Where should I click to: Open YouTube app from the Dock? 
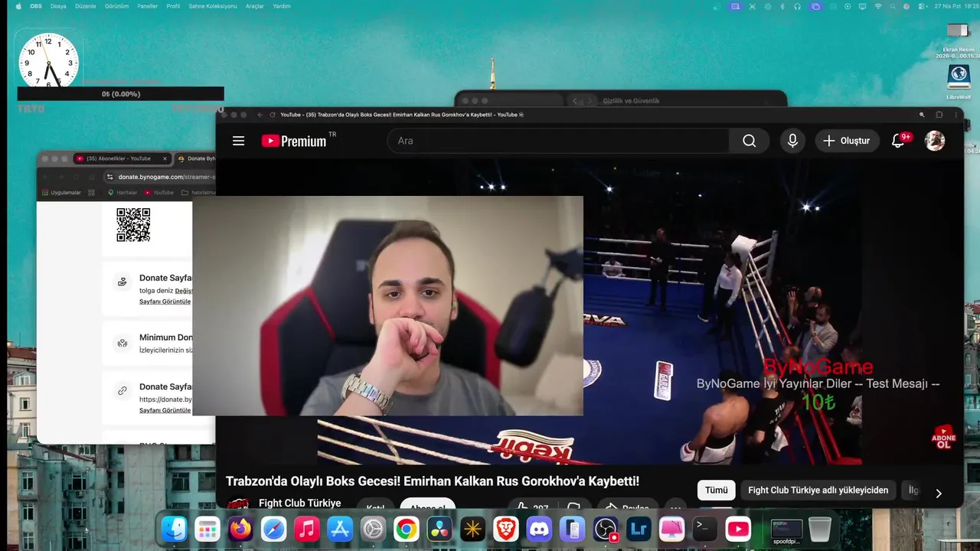pyautogui.click(x=738, y=529)
